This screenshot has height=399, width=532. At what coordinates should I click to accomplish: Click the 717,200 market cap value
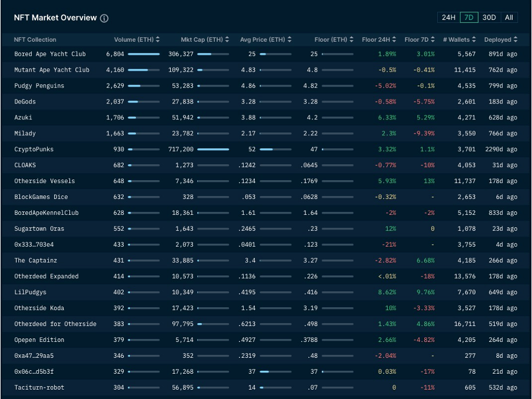click(x=181, y=149)
